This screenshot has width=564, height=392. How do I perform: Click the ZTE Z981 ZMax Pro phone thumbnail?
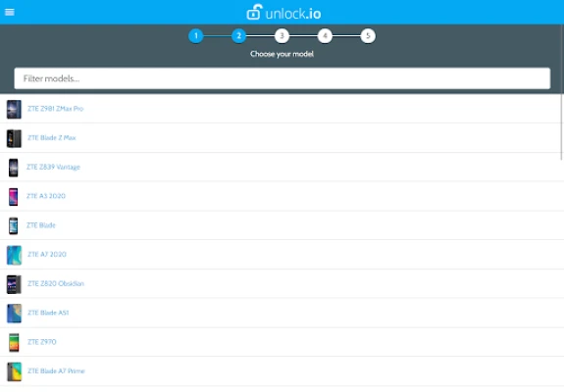(x=14, y=109)
